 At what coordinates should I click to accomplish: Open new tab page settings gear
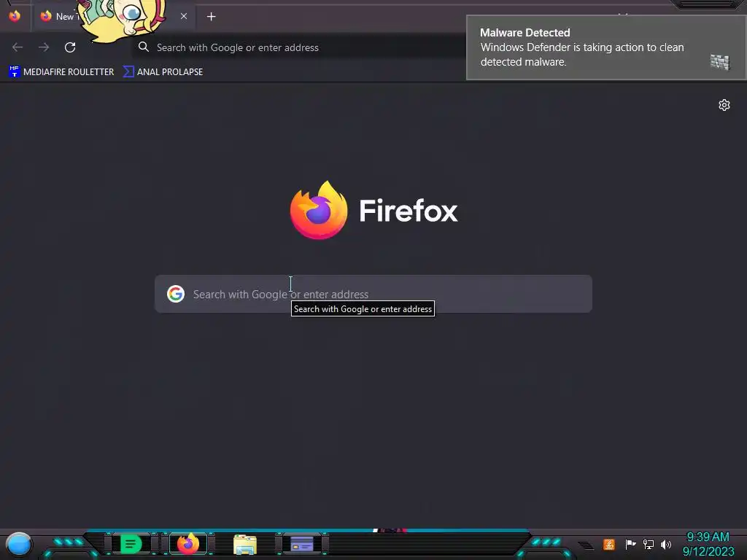coord(724,105)
